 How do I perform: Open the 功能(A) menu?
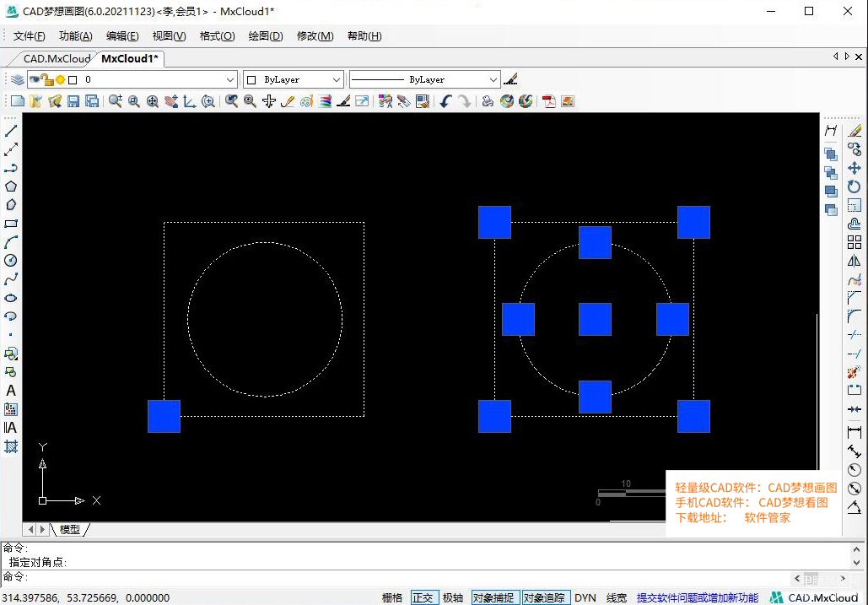coord(75,36)
